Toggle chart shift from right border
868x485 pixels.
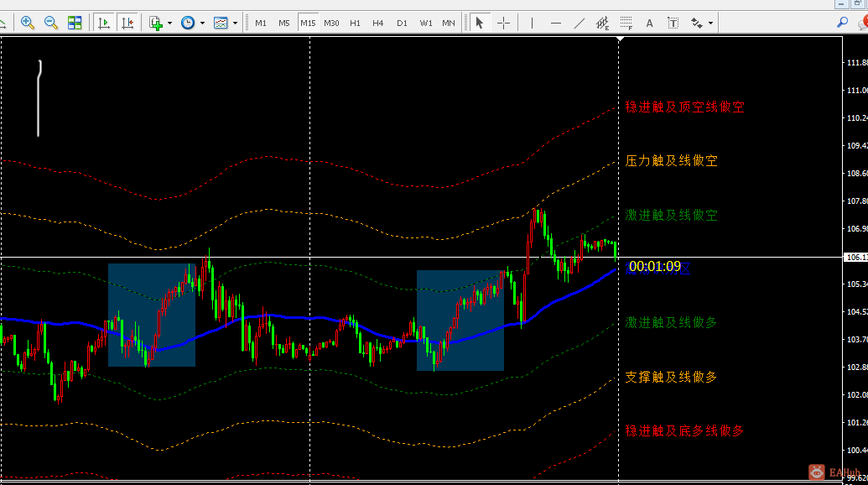(127, 23)
